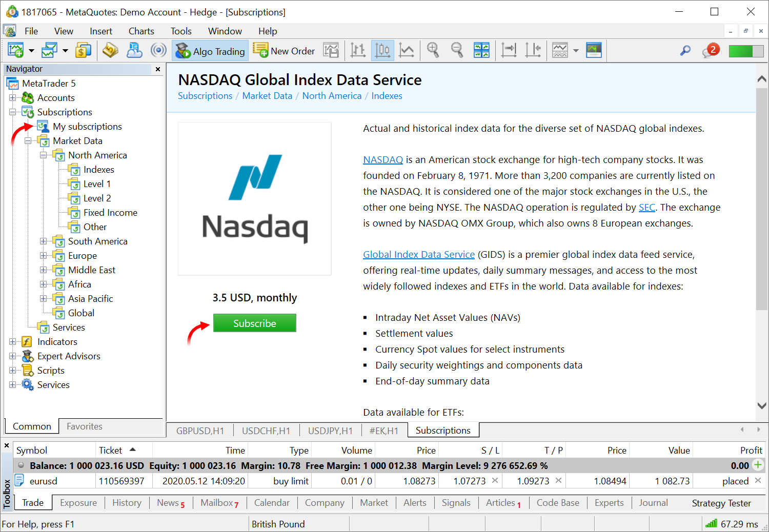Screen dimensions: 769x532
Task: Switch chart to line chart mode
Action: coord(407,50)
